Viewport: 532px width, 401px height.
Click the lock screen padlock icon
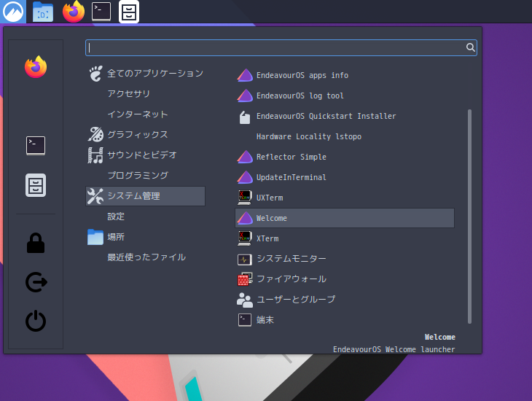coord(36,243)
